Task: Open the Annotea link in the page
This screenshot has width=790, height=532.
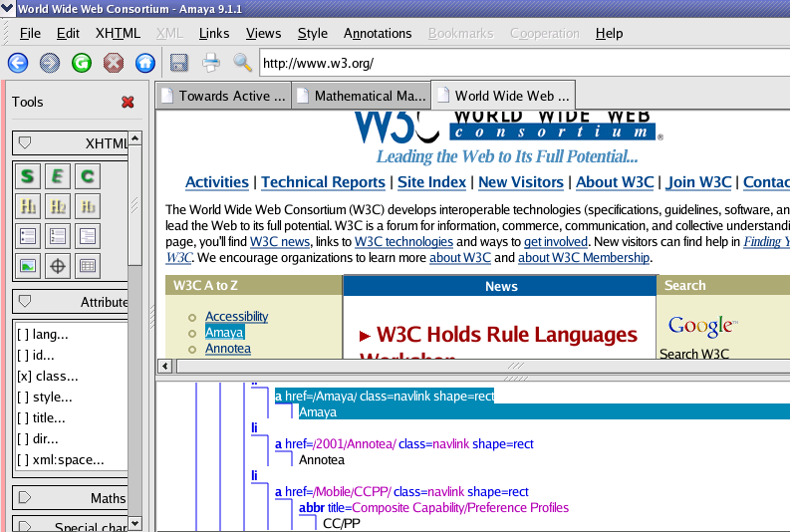Action: click(x=228, y=349)
